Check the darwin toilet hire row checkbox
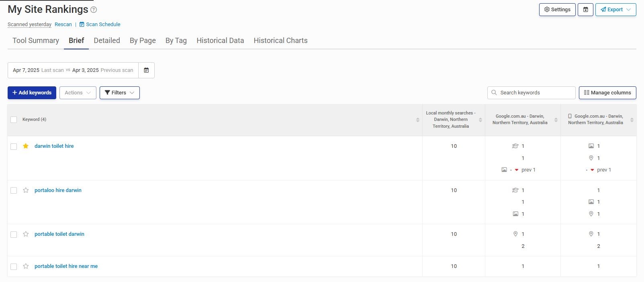 [x=14, y=147]
